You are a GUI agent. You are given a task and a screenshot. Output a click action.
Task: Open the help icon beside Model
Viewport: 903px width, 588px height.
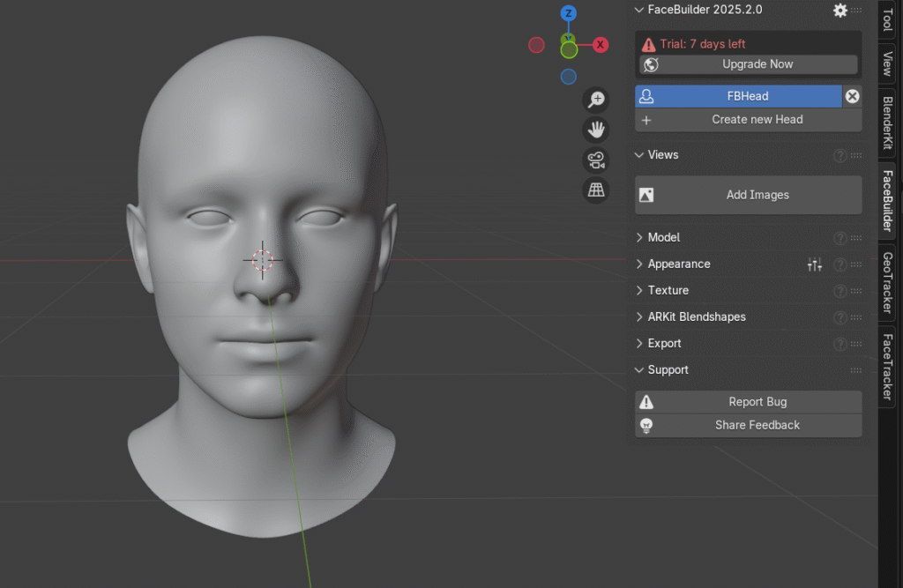(840, 238)
